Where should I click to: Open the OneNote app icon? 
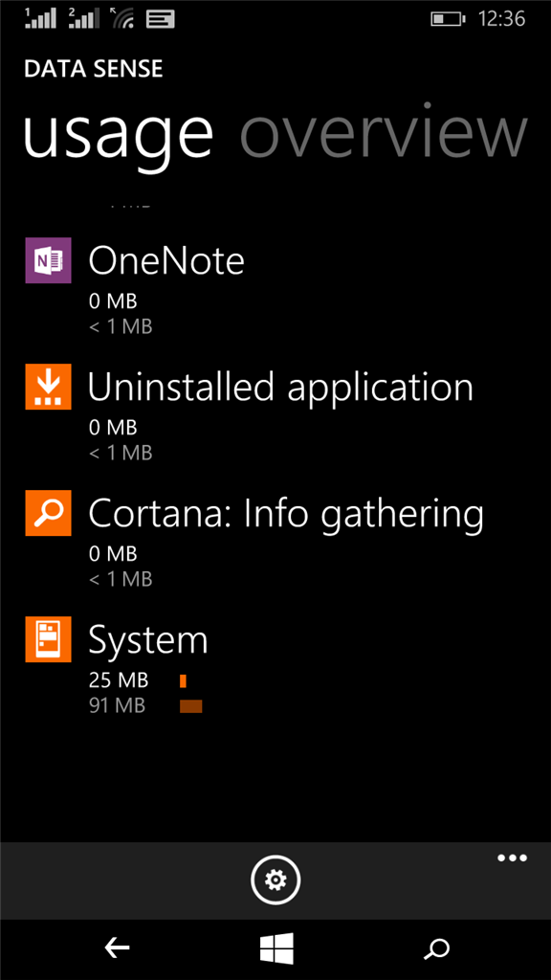point(48,259)
